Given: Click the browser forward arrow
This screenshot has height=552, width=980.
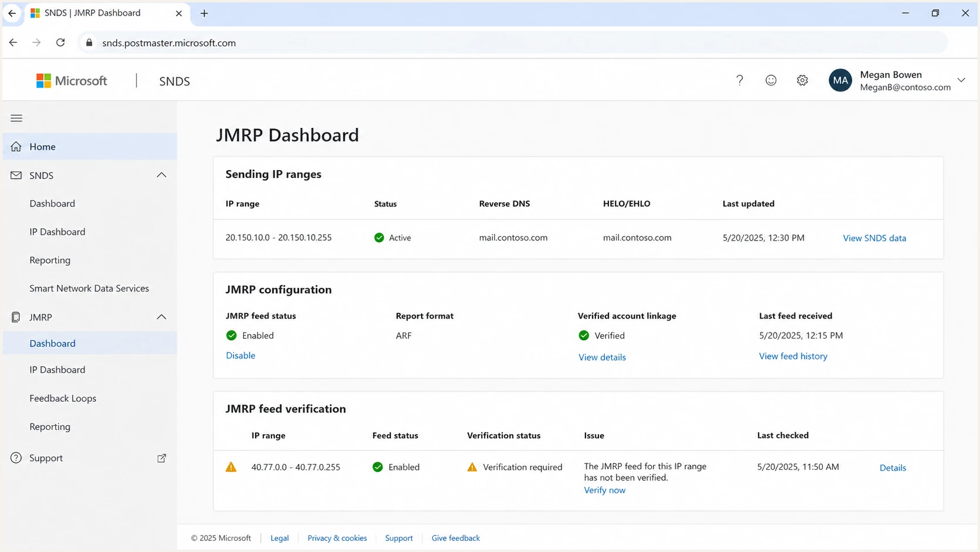Looking at the screenshot, I should click(x=36, y=43).
